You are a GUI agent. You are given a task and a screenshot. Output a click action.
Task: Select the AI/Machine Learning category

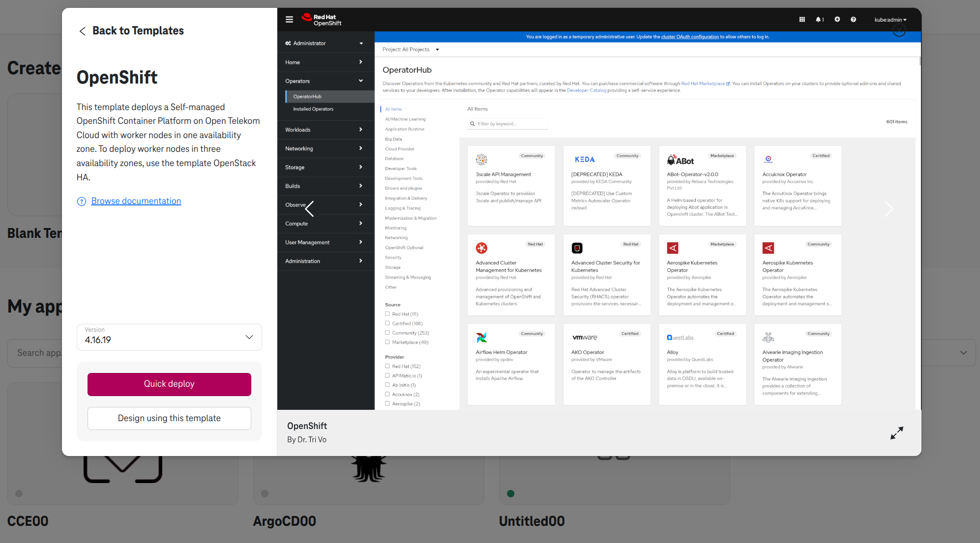click(x=405, y=119)
